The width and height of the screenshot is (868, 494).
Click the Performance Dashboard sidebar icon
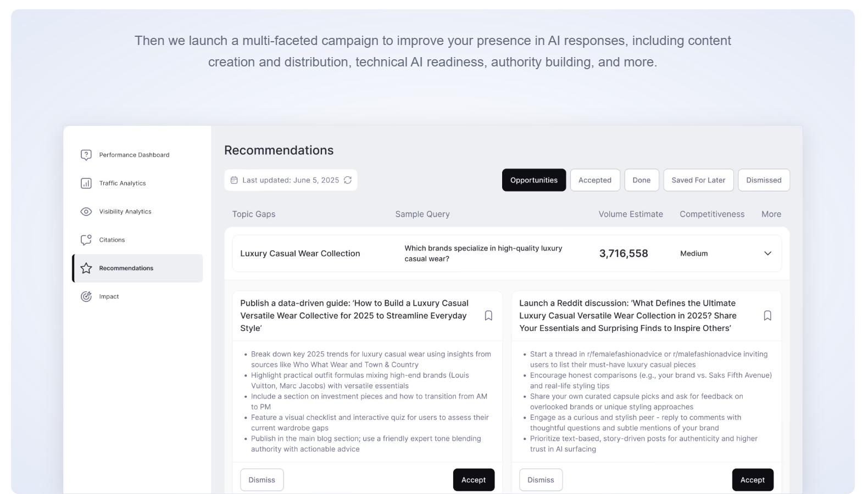[x=86, y=155]
